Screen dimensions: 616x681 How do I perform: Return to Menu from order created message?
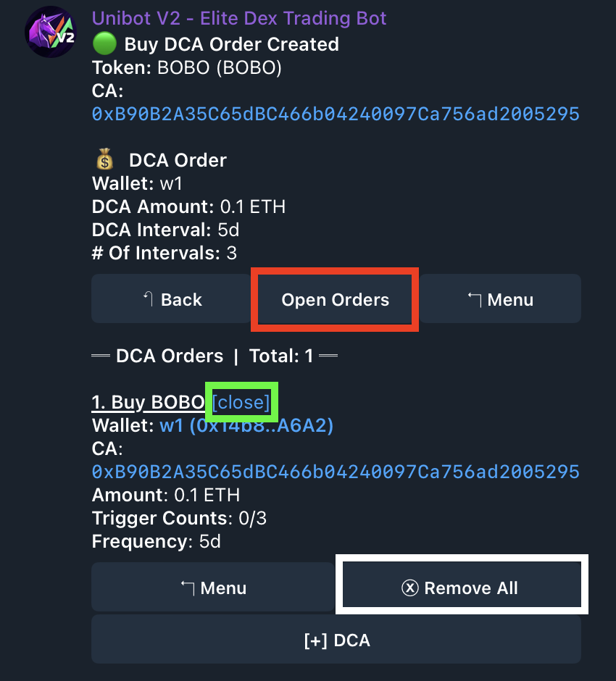pos(500,298)
